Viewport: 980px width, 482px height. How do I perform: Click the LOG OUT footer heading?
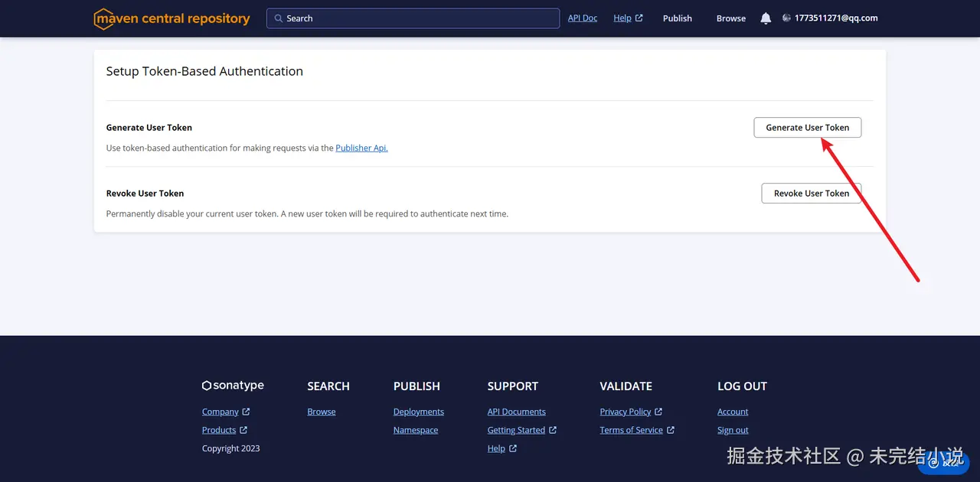tap(742, 386)
